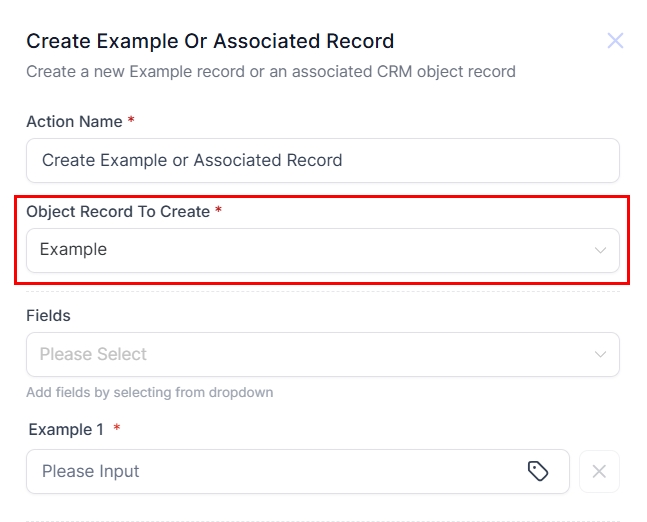Expand Object Record To Create chevron

[x=600, y=250]
